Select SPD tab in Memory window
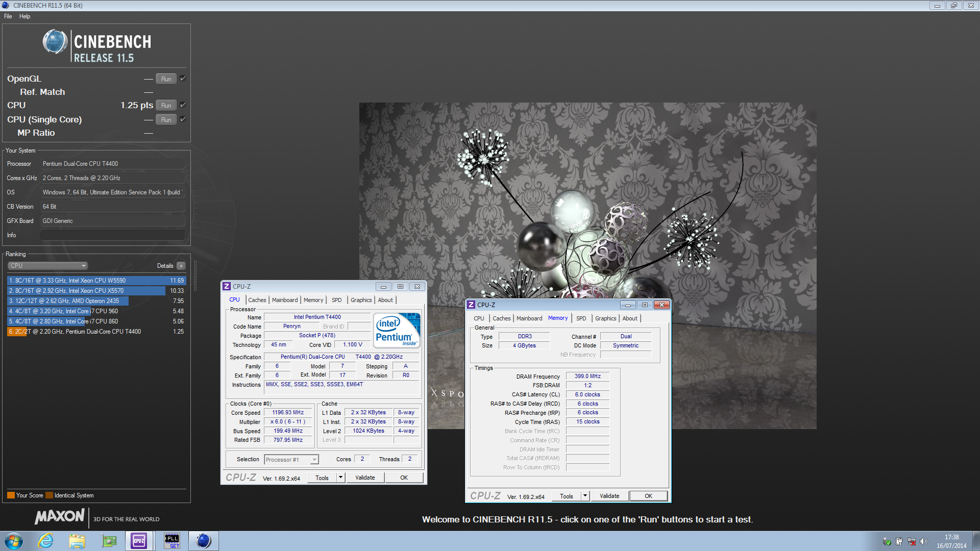980x551 pixels. click(581, 318)
